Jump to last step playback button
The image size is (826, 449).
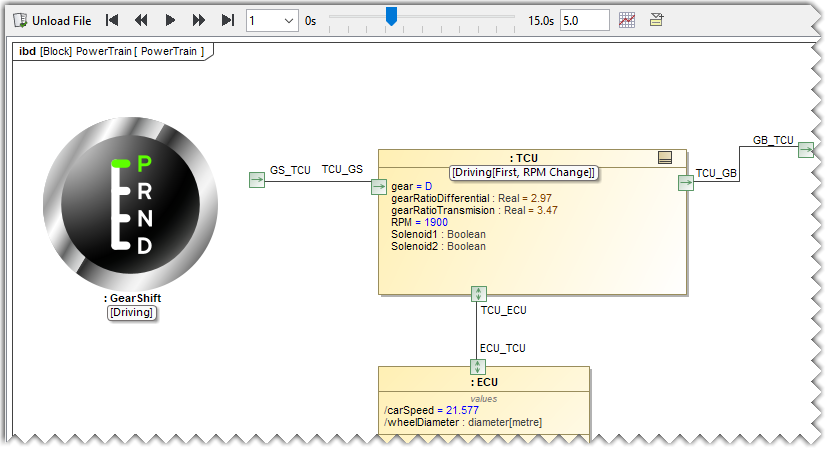(x=228, y=20)
